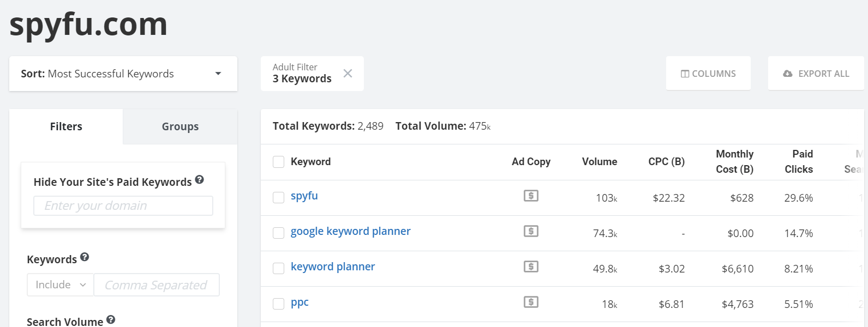The height and width of the screenshot is (327, 868).
Task: Sort by the Keyword column header
Action: [310, 162]
